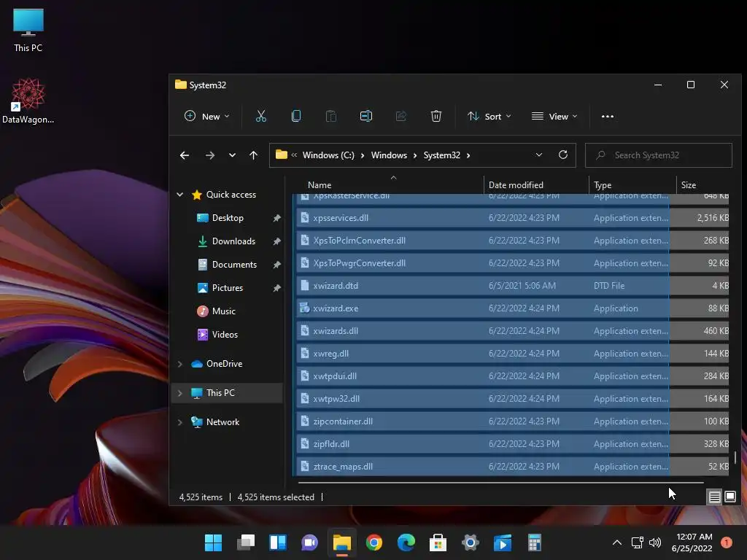747x560 pixels.
Task: Select Desktop in Quick access
Action: tap(228, 217)
